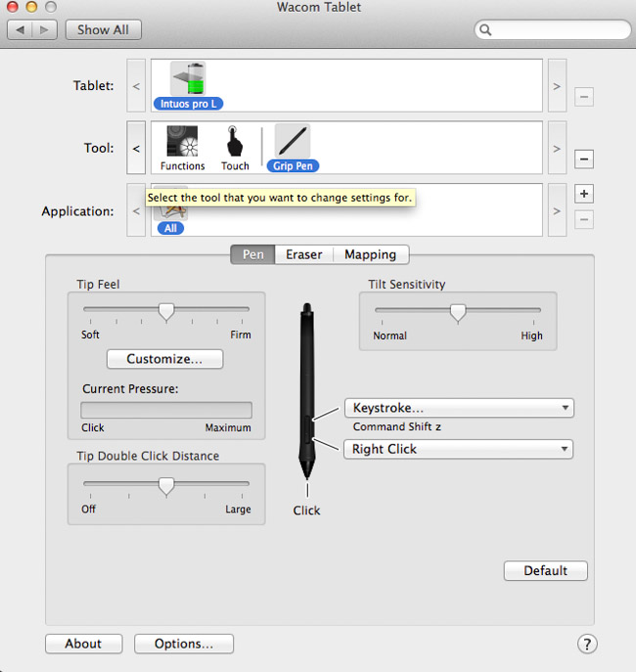Click the search magnifier icon
The image size is (636, 672).
click(x=485, y=29)
